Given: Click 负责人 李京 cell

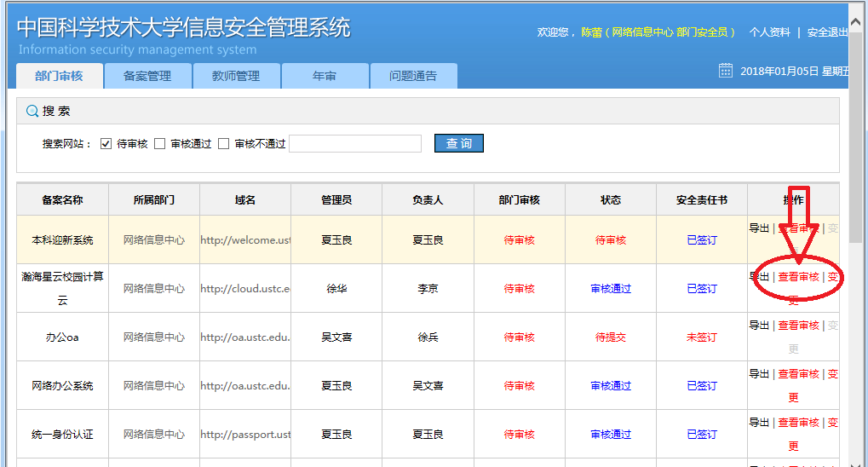Looking at the screenshot, I should [x=428, y=289].
